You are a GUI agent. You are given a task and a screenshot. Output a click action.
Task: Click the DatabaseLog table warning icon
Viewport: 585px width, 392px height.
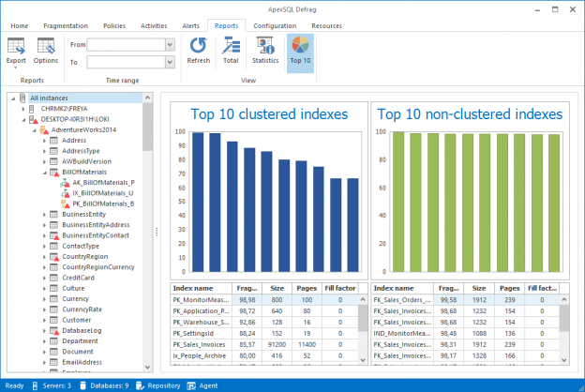(x=54, y=330)
